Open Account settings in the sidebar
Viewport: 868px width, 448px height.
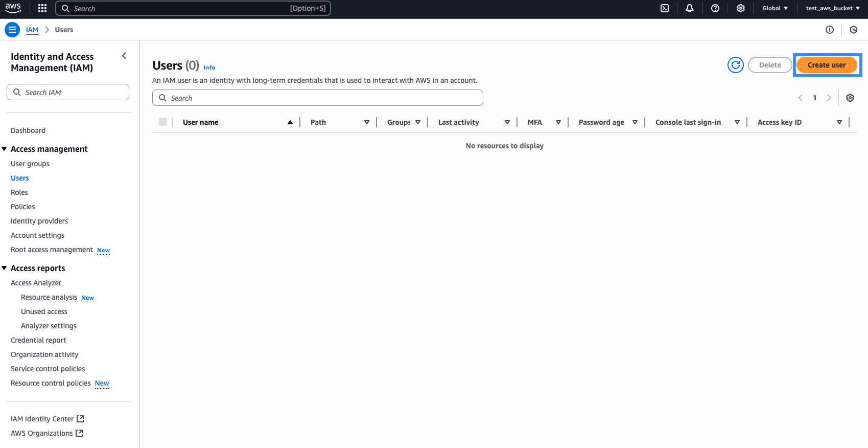coord(38,235)
